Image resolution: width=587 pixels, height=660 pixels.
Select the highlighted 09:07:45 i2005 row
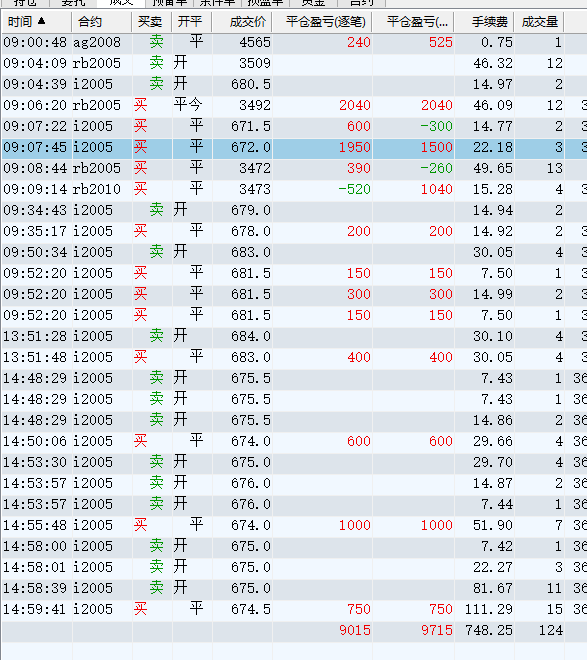tap(294, 148)
